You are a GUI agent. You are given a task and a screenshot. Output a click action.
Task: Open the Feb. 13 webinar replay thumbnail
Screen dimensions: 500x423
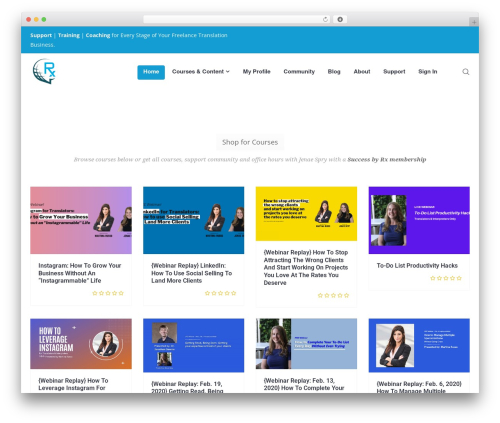coord(306,344)
